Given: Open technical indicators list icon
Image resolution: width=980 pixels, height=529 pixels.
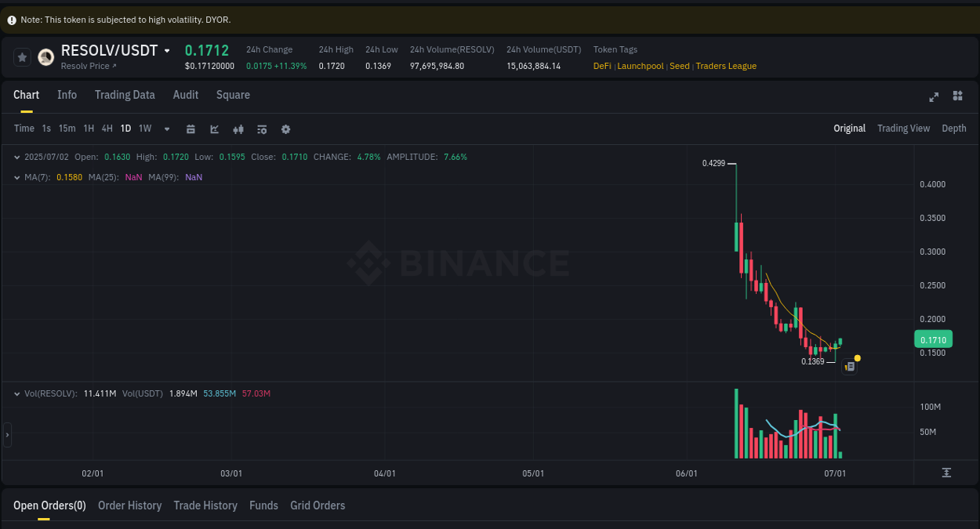Looking at the screenshot, I should [262, 129].
